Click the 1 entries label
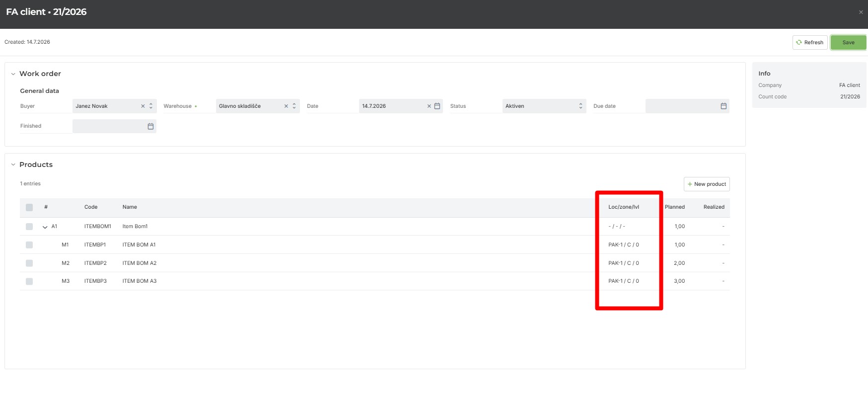The height and width of the screenshot is (410, 868). [30, 184]
